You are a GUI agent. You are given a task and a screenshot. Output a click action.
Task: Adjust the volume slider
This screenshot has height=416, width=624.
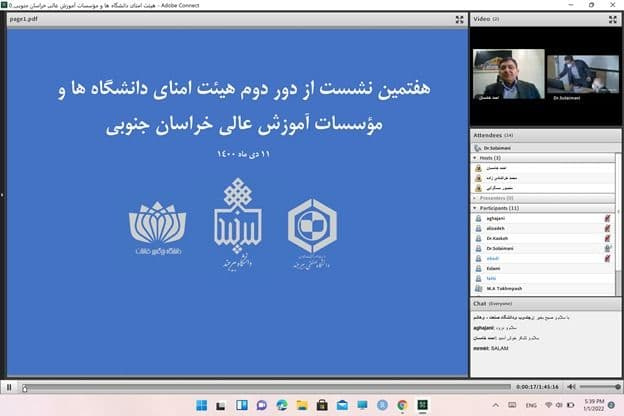point(600,387)
